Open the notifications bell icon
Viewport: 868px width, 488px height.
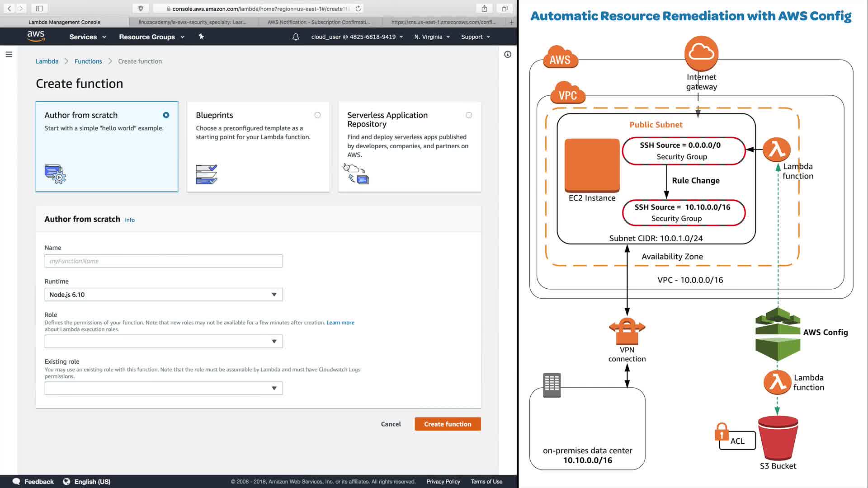coord(296,37)
